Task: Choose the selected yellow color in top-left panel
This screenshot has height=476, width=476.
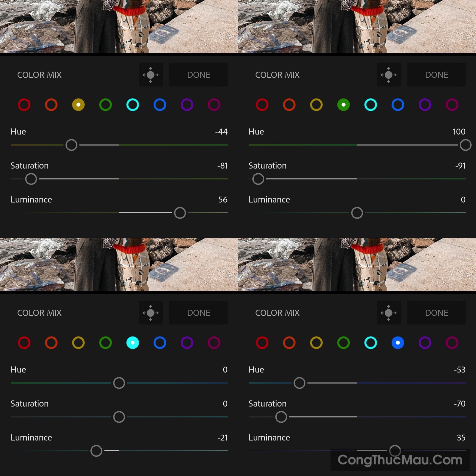Action: [x=78, y=105]
